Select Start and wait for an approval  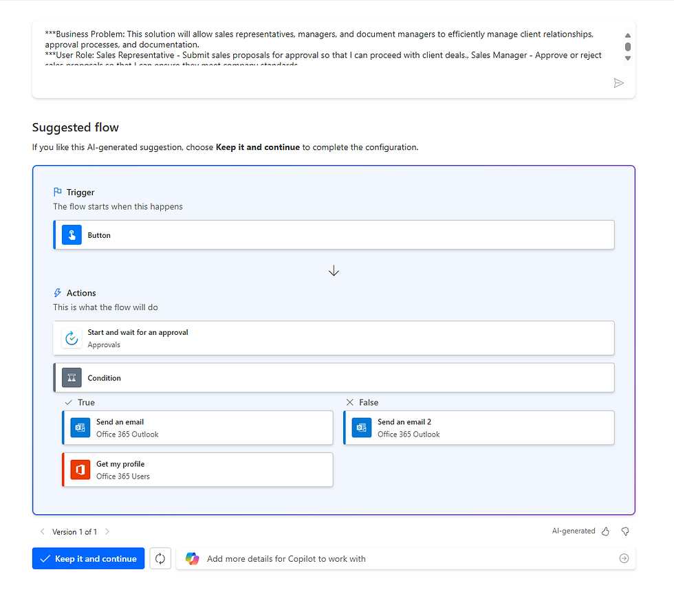(334, 338)
